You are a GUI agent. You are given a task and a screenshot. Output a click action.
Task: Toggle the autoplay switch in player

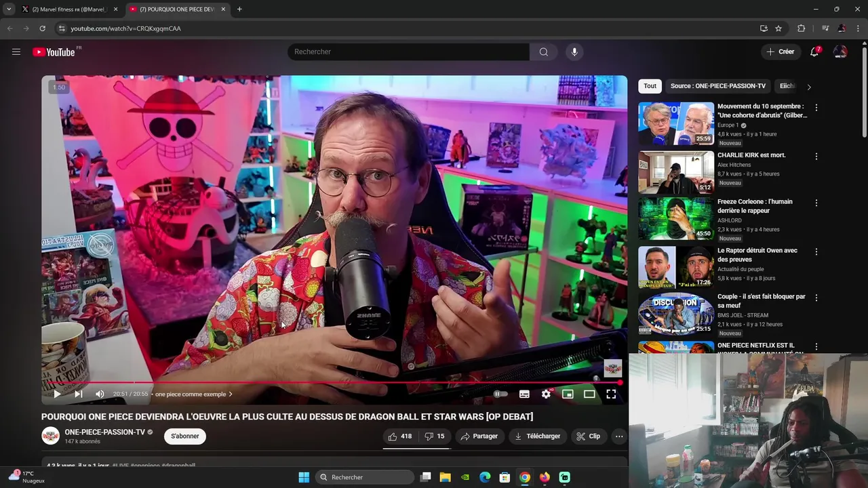pyautogui.click(x=500, y=394)
